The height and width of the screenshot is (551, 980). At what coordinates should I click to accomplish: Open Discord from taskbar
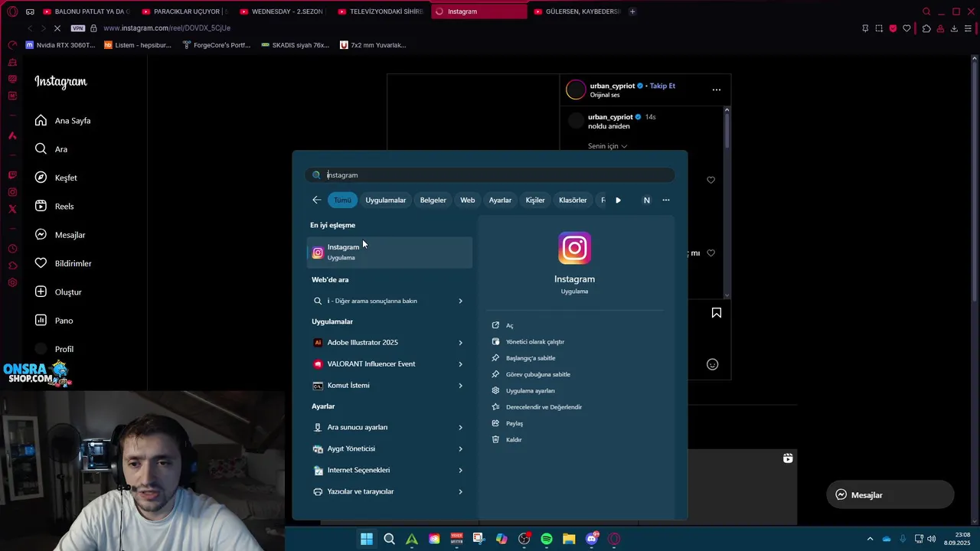pyautogui.click(x=592, y=539)
